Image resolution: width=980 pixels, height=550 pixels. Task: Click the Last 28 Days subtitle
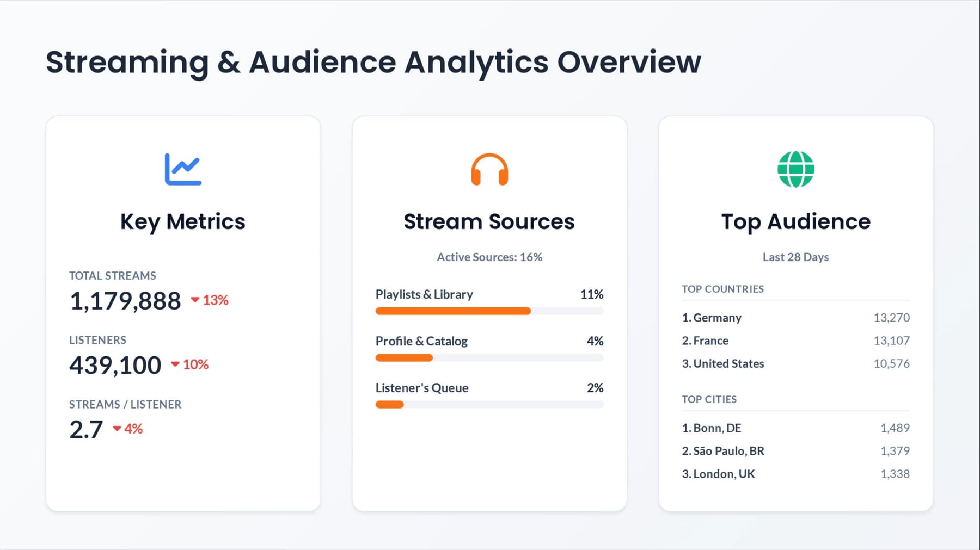(796, 257)
